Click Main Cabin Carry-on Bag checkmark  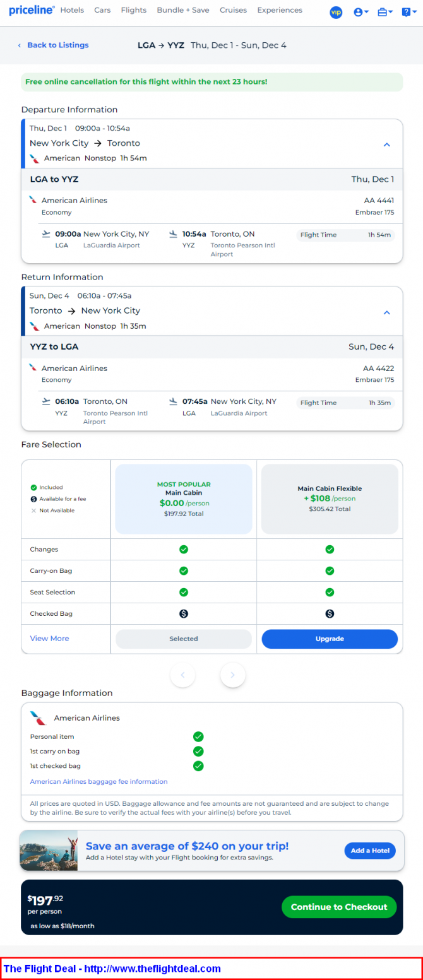click(x=184, y=571)
